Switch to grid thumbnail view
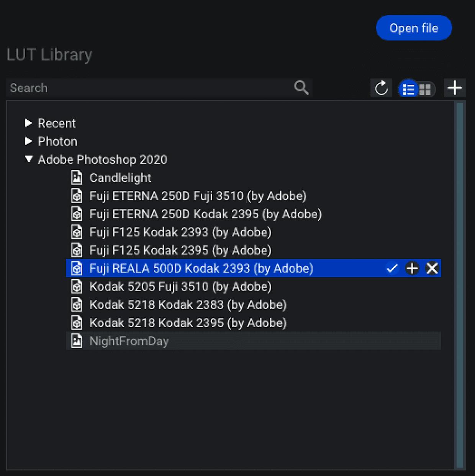The height and width of the screenshot is (476, 475). (x=425, y=89)
